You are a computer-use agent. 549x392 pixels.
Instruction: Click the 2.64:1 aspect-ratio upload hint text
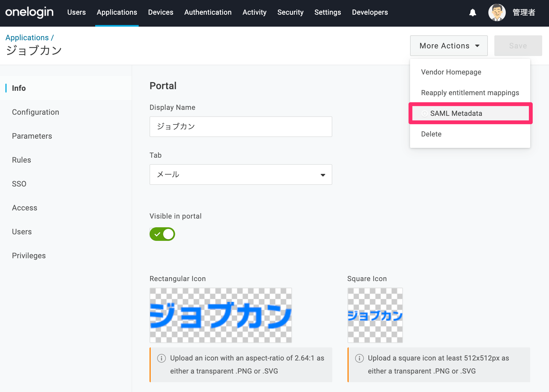tap(247, 365)
